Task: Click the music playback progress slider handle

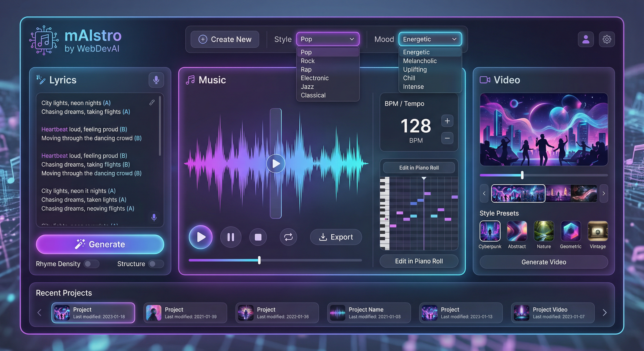Action: click(259, 260)
